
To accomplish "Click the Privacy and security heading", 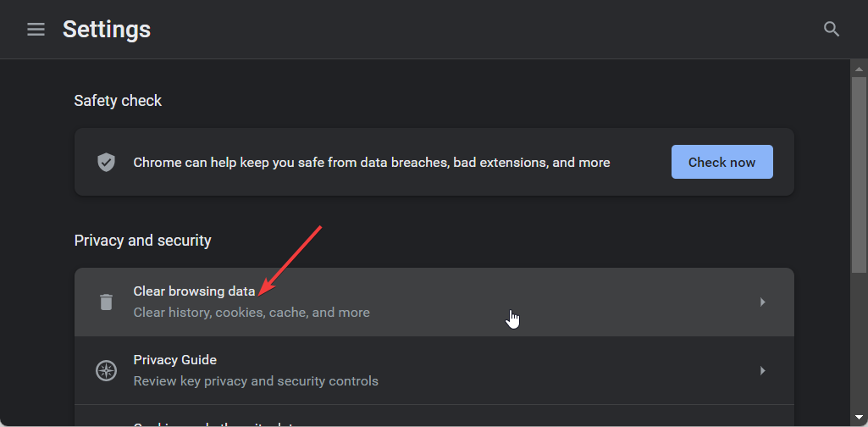I will click(143, 241).
